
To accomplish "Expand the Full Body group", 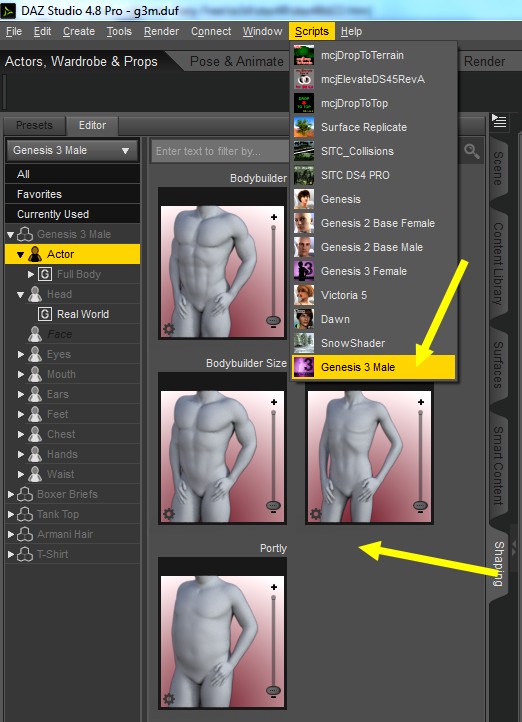I will click(31, 274).
